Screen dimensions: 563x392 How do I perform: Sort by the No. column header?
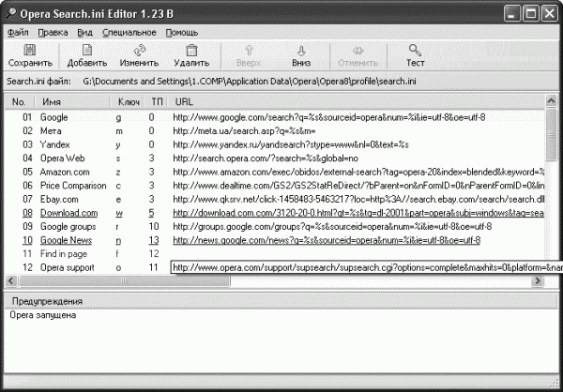point(20,102)
